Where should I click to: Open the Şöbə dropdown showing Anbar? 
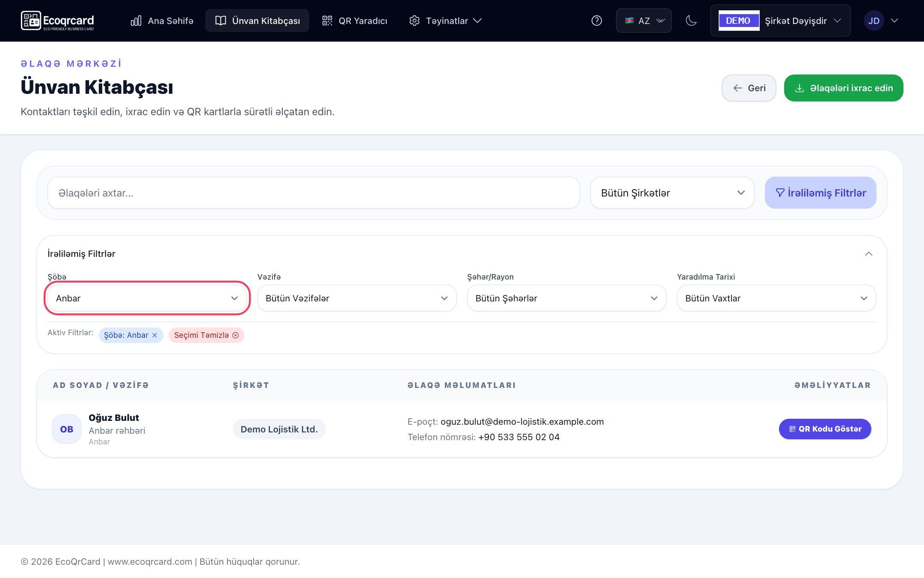point(147,298)
